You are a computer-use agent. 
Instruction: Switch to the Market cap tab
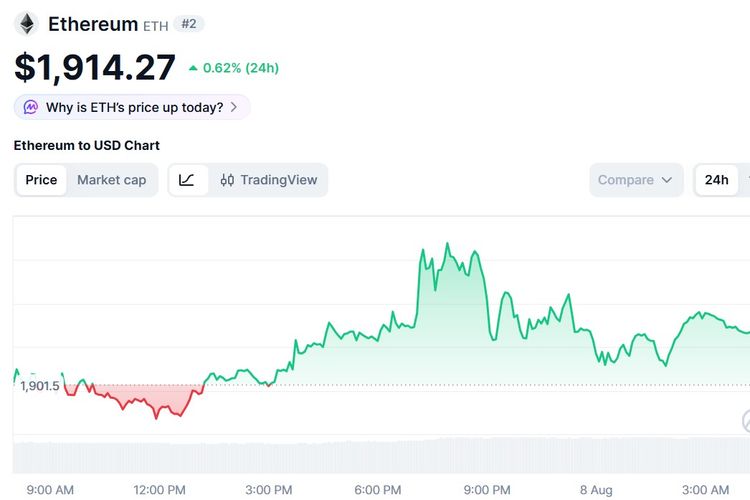pos(111,180)
